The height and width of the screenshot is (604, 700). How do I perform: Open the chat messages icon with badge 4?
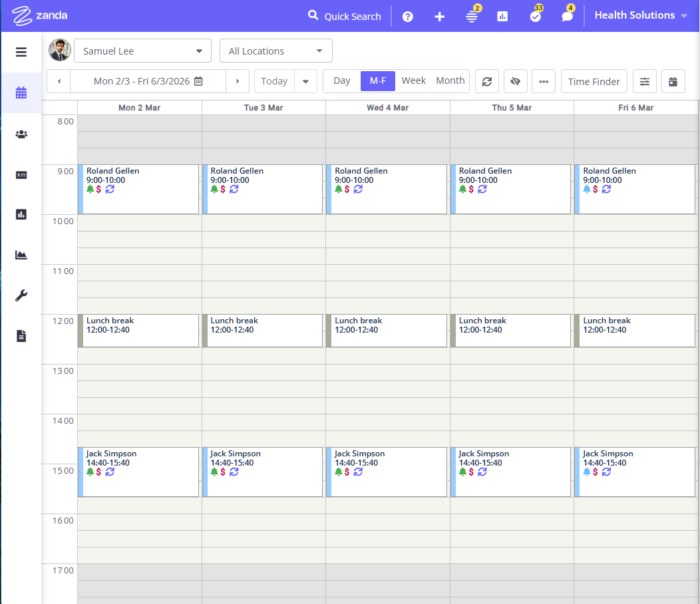[x=567, y=17]
